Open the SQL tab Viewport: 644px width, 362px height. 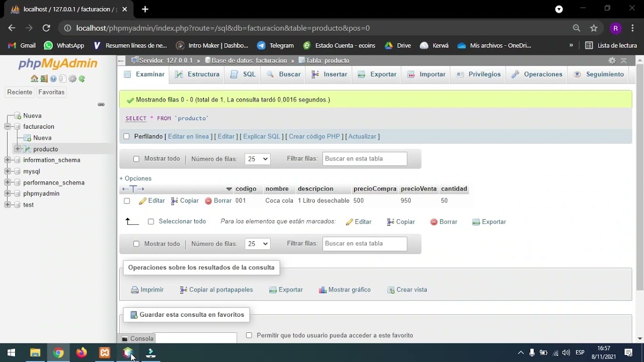click(x=243, y=74)
